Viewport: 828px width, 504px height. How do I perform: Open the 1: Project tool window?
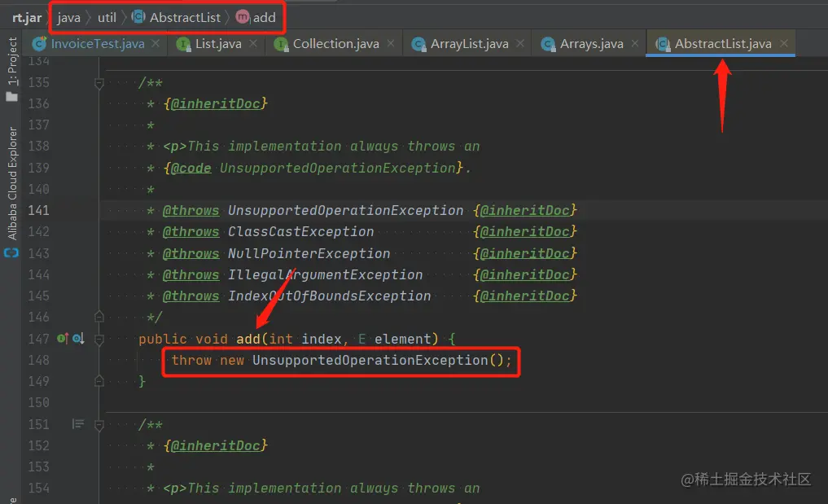12,61
